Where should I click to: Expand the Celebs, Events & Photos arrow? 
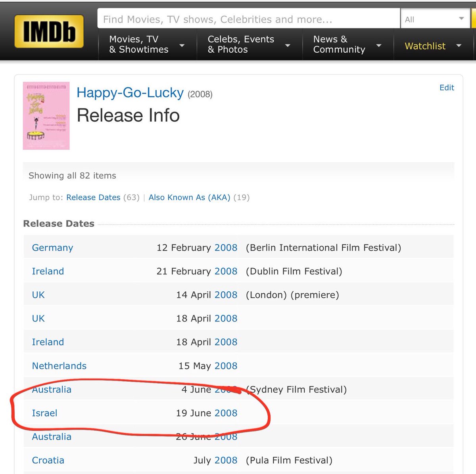coord(288,46)
